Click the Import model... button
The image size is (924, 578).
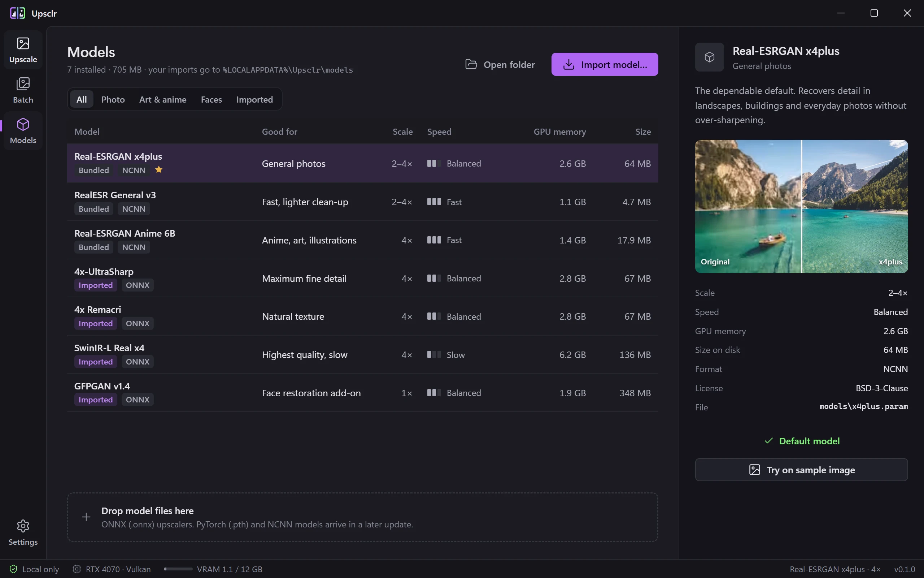point(605,64)
